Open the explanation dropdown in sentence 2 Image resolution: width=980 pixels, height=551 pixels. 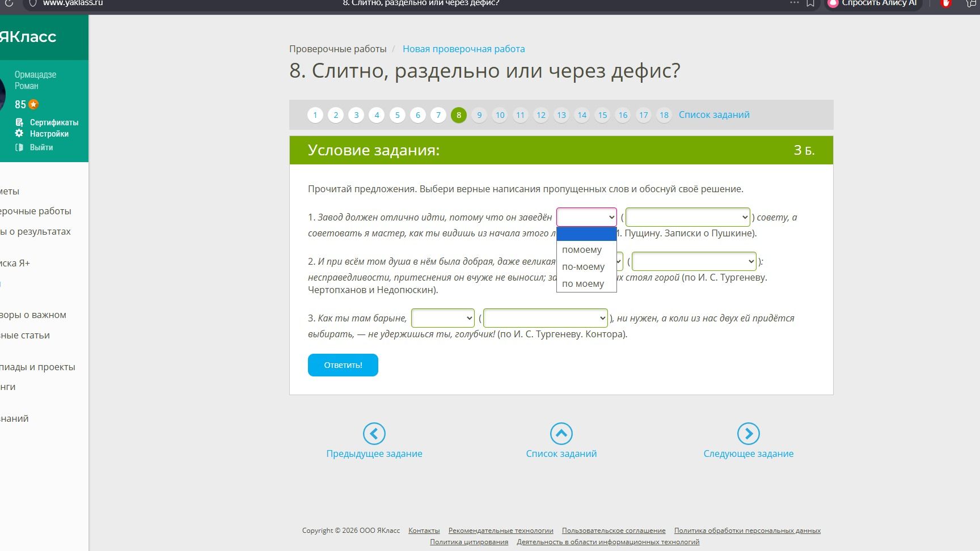(694, 261)
